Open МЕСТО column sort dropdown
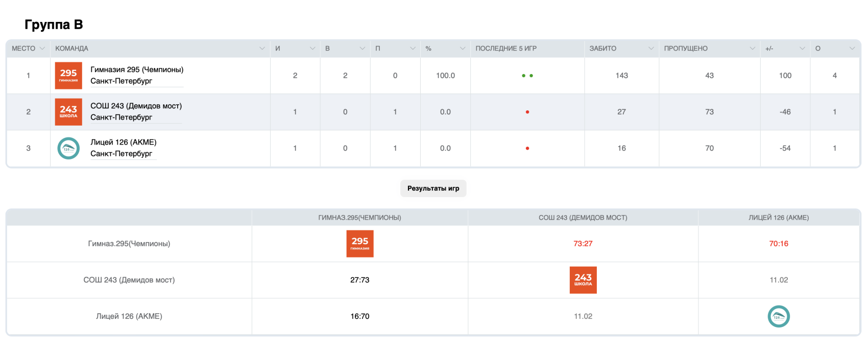Viewport: 868px width, 353px height. (42, 49)
